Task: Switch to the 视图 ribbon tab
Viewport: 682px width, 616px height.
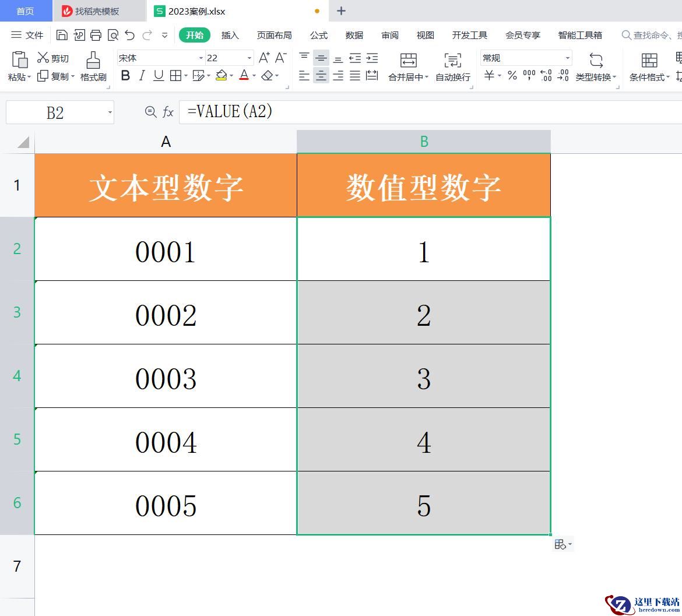Action: [x=425, y=35]
